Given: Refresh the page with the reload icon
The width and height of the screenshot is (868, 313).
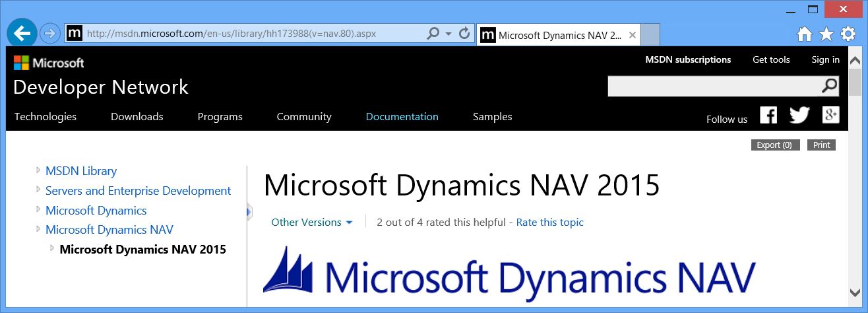Looking at the screenshot, I should (464, 33).
